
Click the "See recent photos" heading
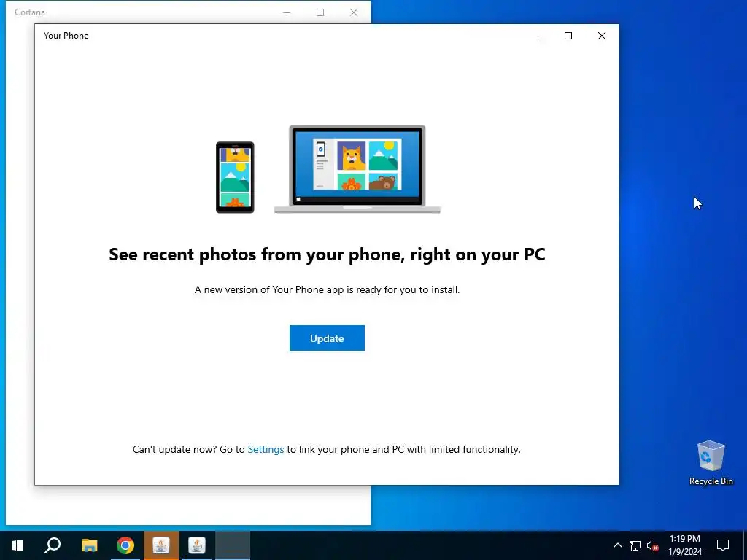click(327, 254)
